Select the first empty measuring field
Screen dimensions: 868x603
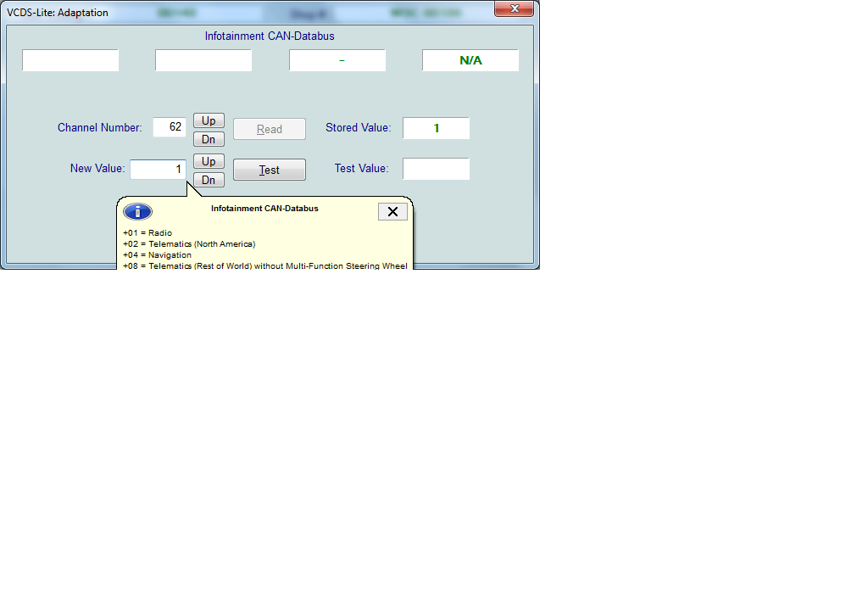70,60
